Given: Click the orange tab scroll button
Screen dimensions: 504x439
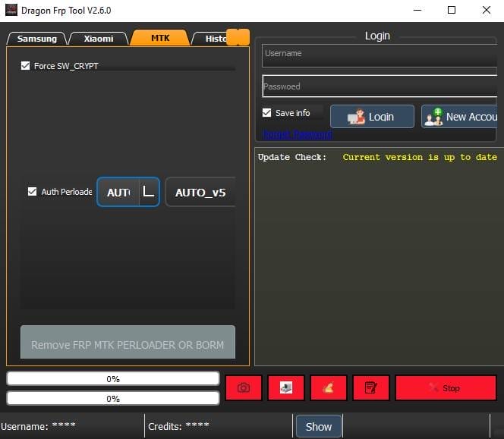Looking at the screenshot, I should pyautogui.click(x=238, y=37).
